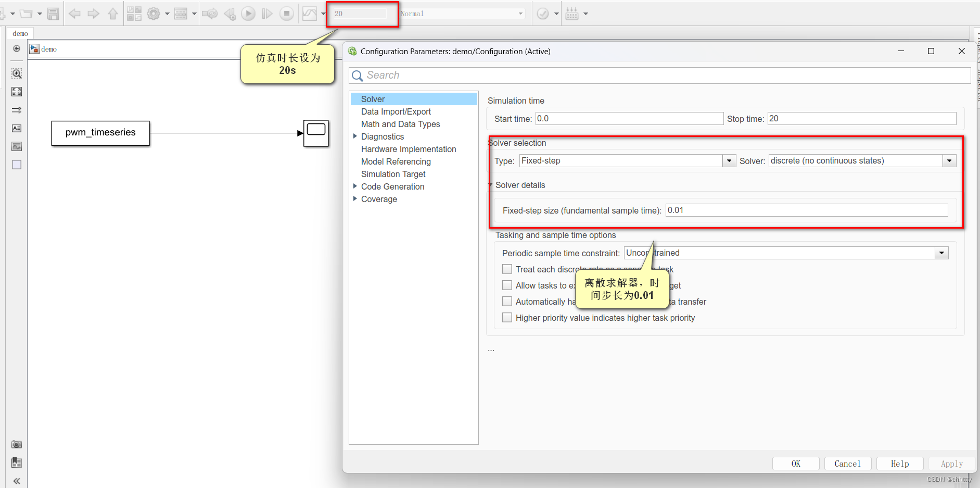Click the Fixed-step size input field
980x488 pixels.
(807, 210)
